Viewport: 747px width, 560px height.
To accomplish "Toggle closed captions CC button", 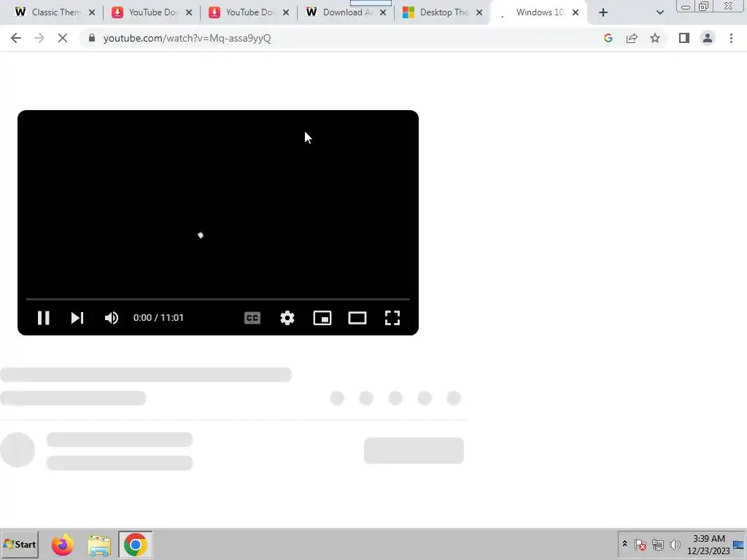I will (x=252, y=318).
